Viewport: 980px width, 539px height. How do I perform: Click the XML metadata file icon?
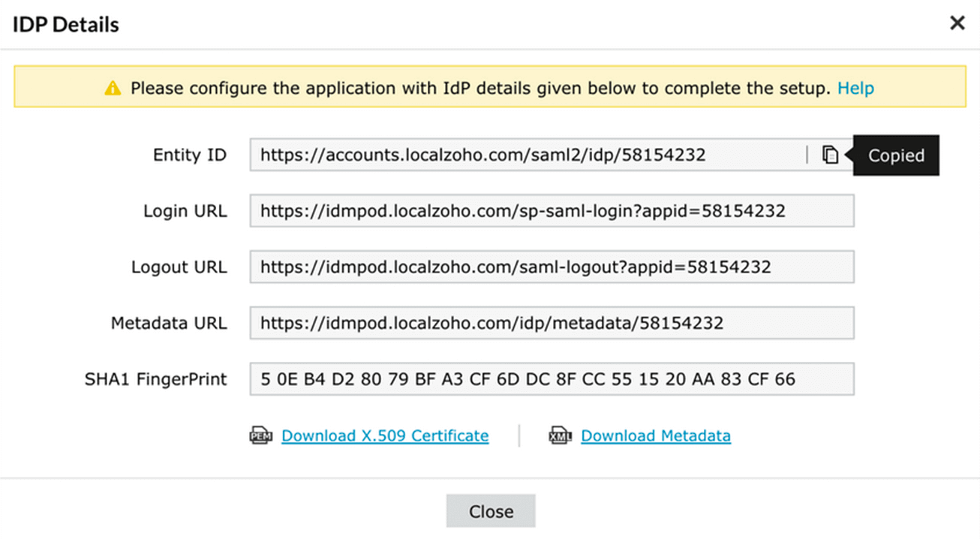pos(560,435)
